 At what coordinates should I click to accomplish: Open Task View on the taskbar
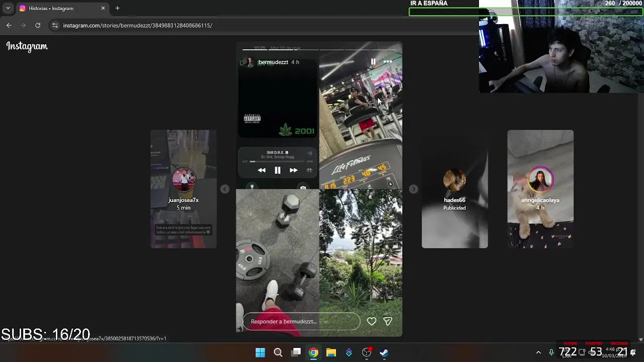tap(296, 352)
